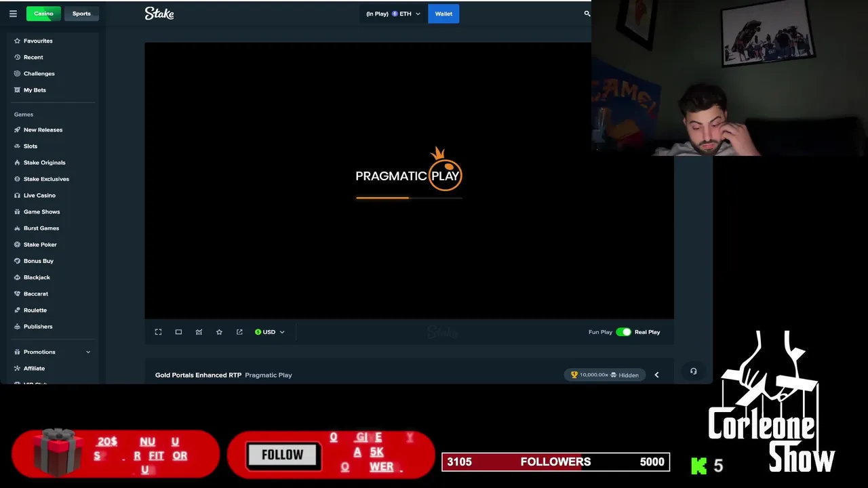This screenshot has height=488, width=868.
Task: Open the ETH balance dropdown
Action: pos(393,14)
